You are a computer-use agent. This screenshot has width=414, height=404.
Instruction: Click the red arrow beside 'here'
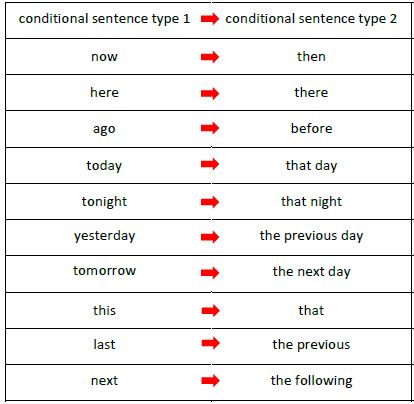[x=210, y=93]
